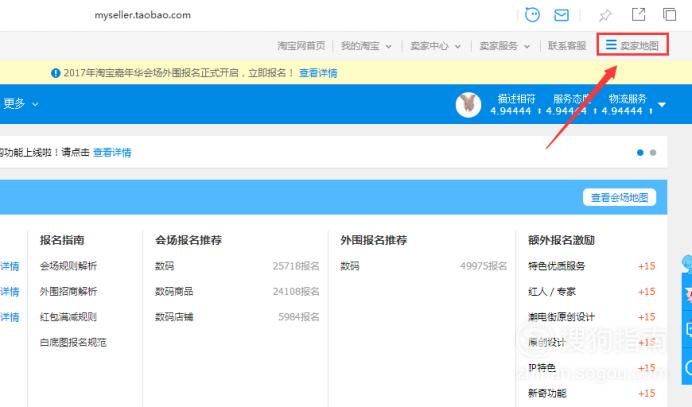Viewport: 692px width, 407px height.
Task: Click the myseller.taobao.com address text
Action: click(x=143, y=15)
